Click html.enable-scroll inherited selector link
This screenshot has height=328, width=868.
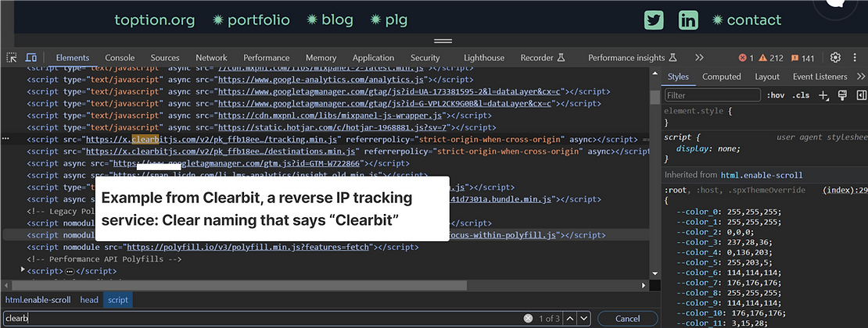762,175
